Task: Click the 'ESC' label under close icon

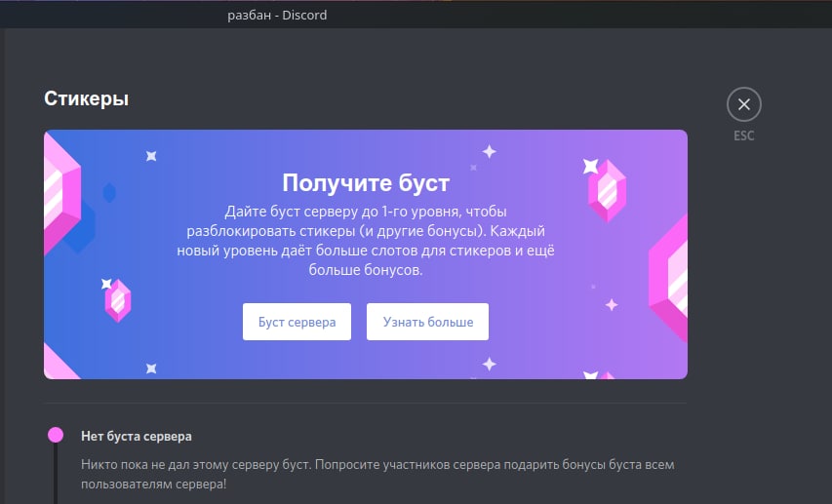Action: pos(744,136)
